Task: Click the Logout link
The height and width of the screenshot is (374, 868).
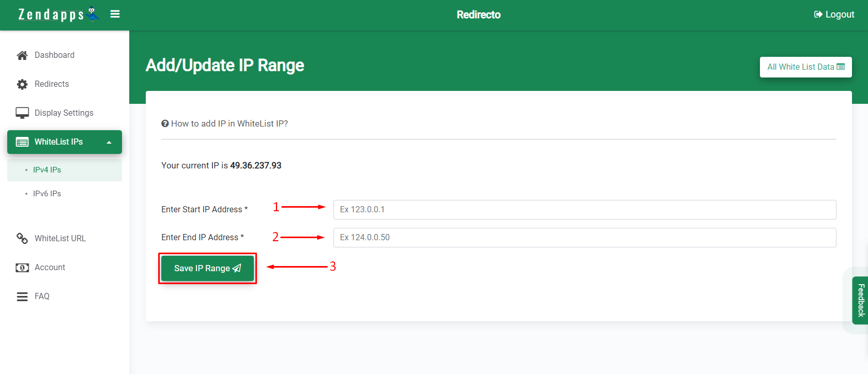Action: (834, 14)
